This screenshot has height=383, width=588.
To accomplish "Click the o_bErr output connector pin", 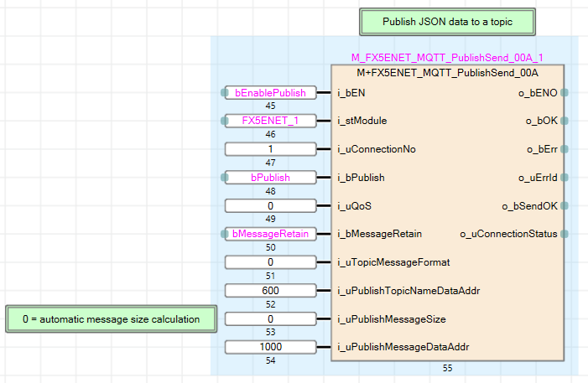I will pyautogui.click(x=565, y=149).
